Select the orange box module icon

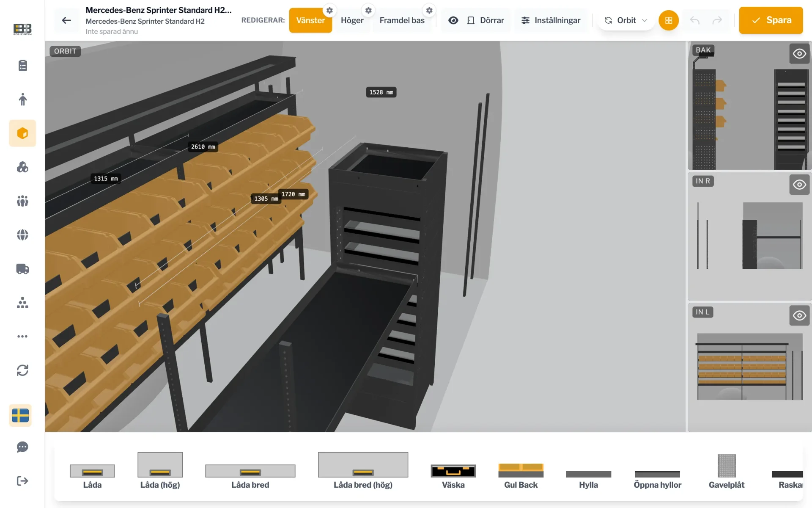[x=22, y=133]
